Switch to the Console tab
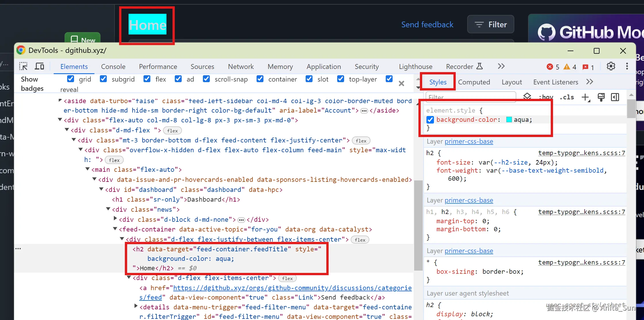This screenshot has width=644, height=320. [113, 67]
